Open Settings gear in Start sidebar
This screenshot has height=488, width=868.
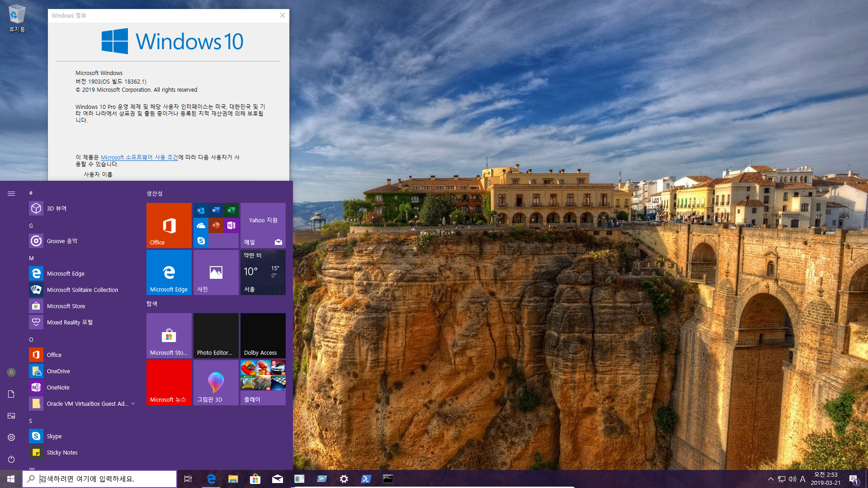point(11,437)
